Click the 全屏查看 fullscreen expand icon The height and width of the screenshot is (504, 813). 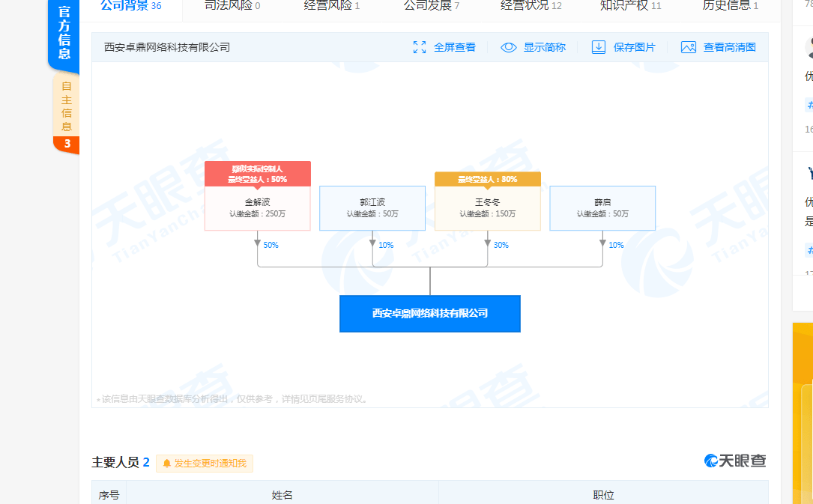click(420, 47)
